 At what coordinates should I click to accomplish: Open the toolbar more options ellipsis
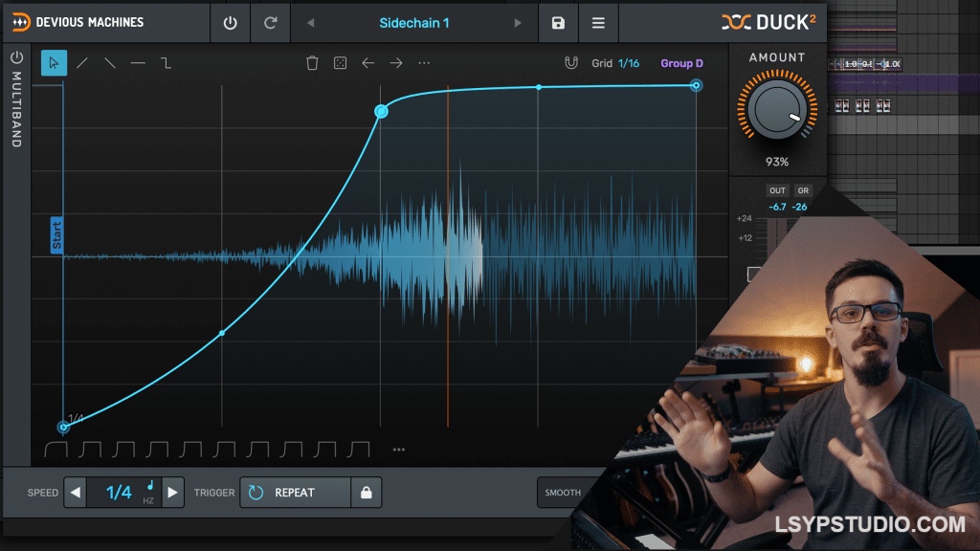pyautogui.click(x=424, y=63)
